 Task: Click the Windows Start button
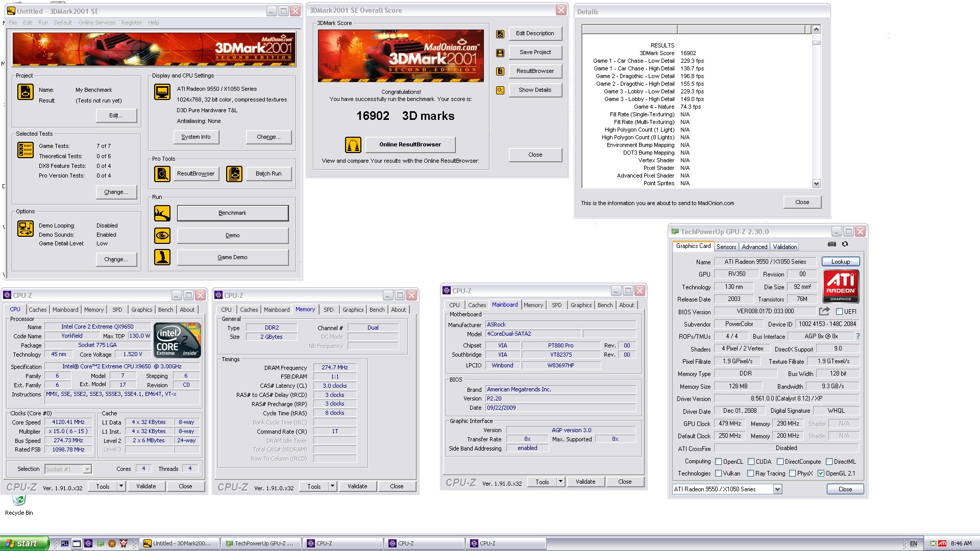tap(24, 544)
